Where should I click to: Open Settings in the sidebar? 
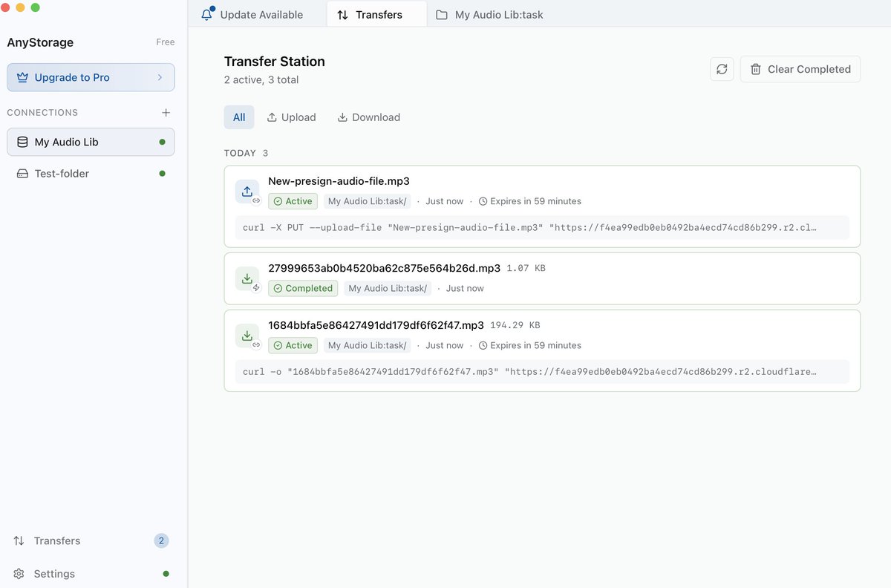(x=91, y=574)
